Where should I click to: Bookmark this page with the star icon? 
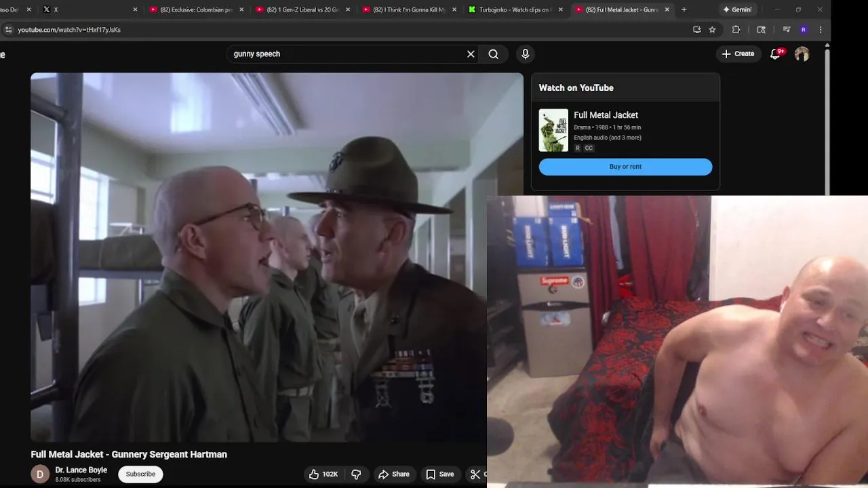click(712, 30)
